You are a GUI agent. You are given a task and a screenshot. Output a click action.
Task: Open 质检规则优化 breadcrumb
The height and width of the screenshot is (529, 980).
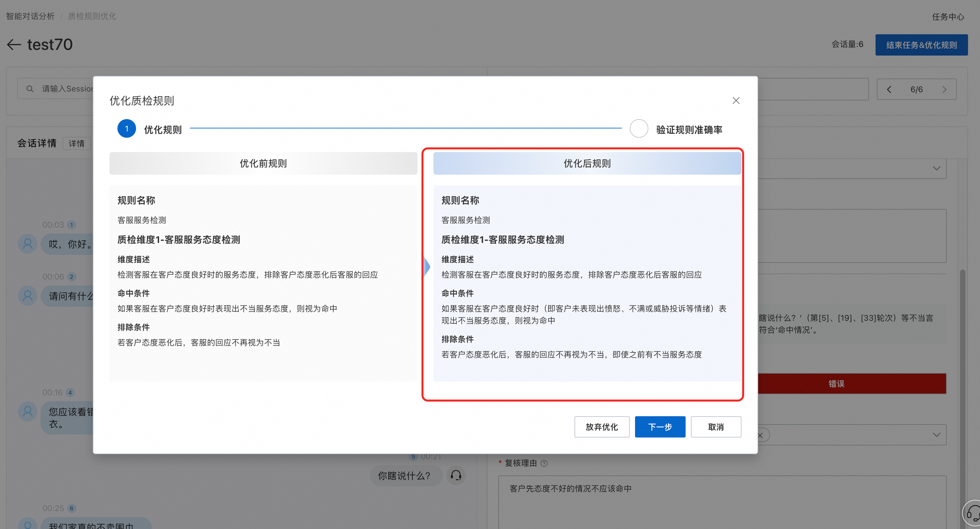coord(92,16)
